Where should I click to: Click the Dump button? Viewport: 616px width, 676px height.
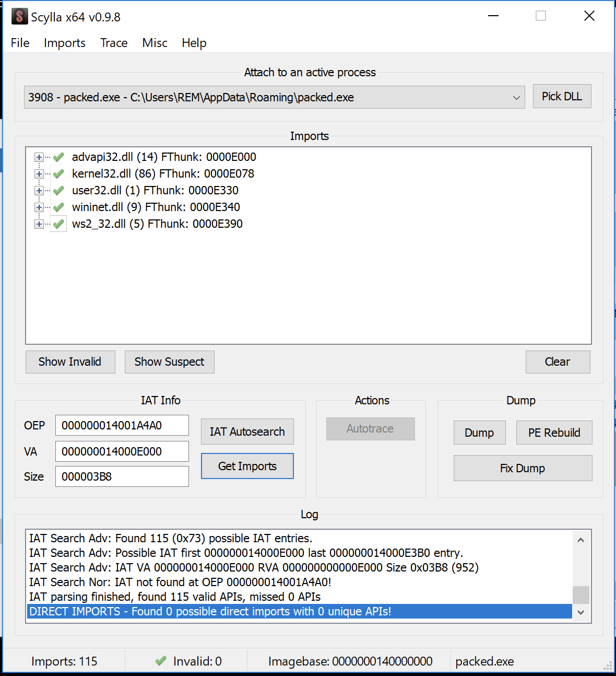(479, 433)
